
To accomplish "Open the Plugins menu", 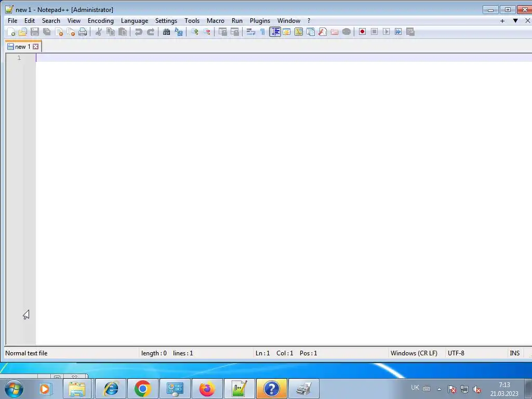I will (260, 21).
